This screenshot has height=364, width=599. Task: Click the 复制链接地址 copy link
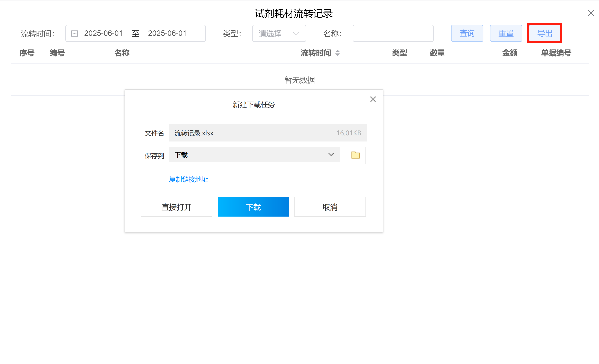(188, 179)
